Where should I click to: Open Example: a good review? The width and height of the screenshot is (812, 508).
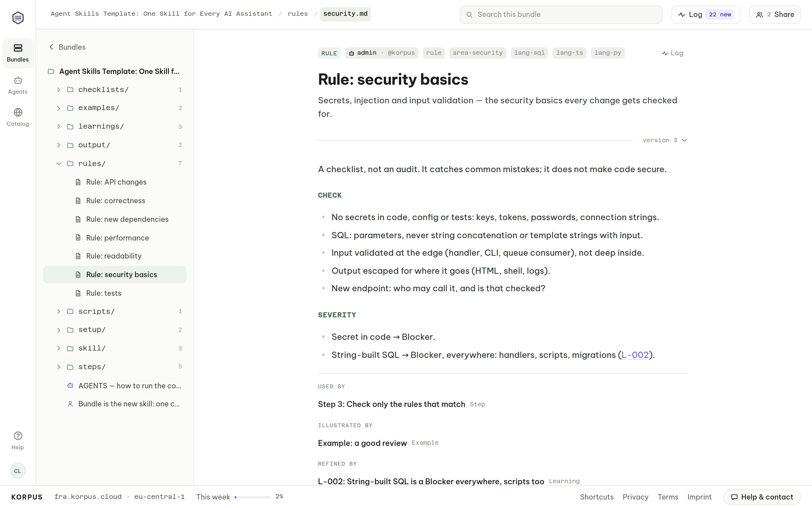pos(362,443)
